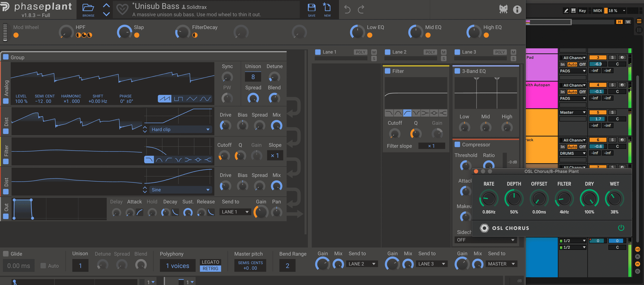Choose high-pass shape in Lane 2 Filter
Viewport: 644px width, 285px height.
pyautogui.click(x=407, y=113)
